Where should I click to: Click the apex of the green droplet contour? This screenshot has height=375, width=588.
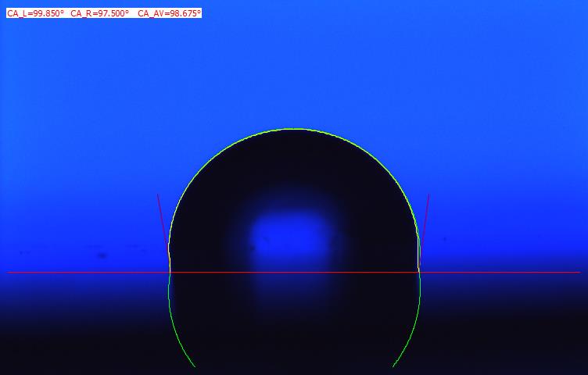pos(294,129)
